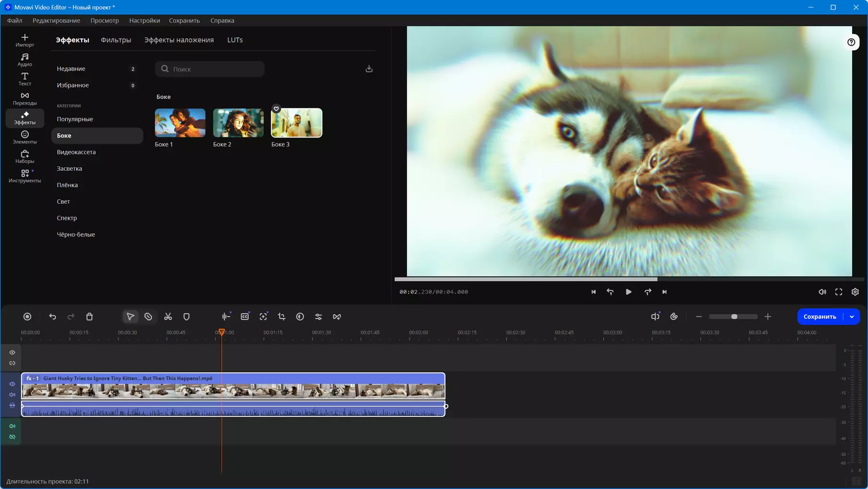868x489 pixels.
Task: Open the Настройки menu
Action: click(144, 21)
